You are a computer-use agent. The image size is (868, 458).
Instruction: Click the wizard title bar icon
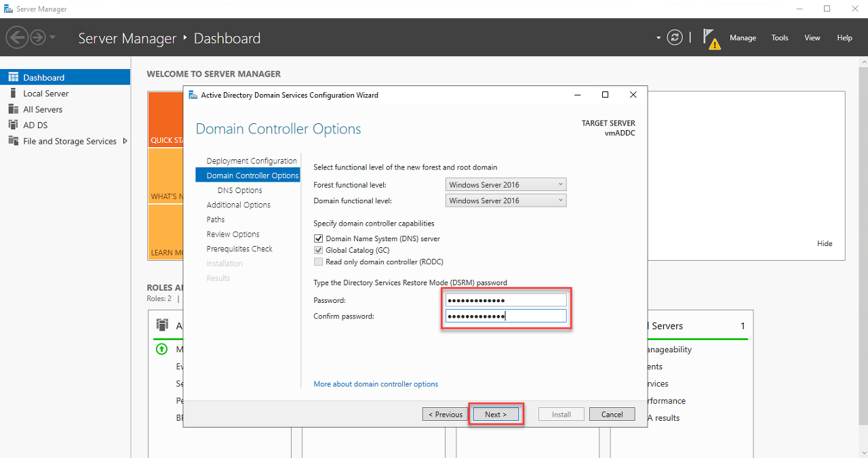click(x=193, y=95)
